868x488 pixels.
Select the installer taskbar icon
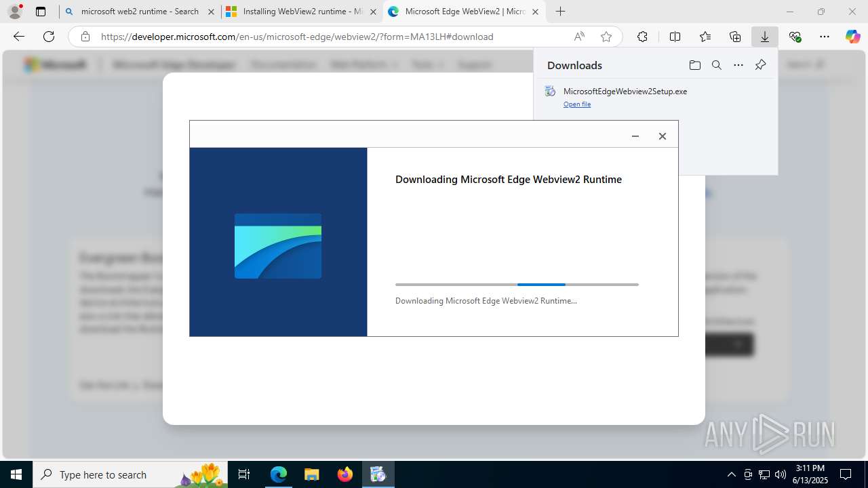378,474
